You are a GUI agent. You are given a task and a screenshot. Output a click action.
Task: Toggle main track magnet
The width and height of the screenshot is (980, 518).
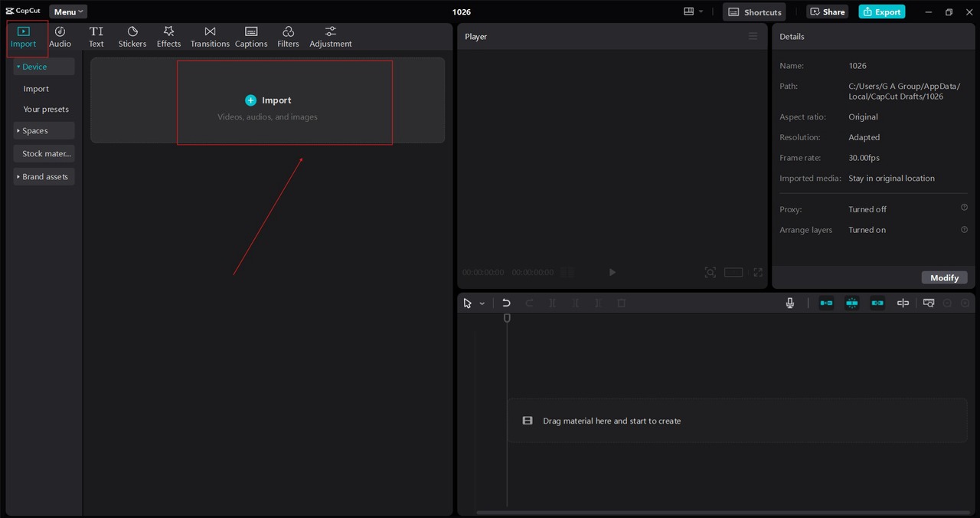coord(826,303)
